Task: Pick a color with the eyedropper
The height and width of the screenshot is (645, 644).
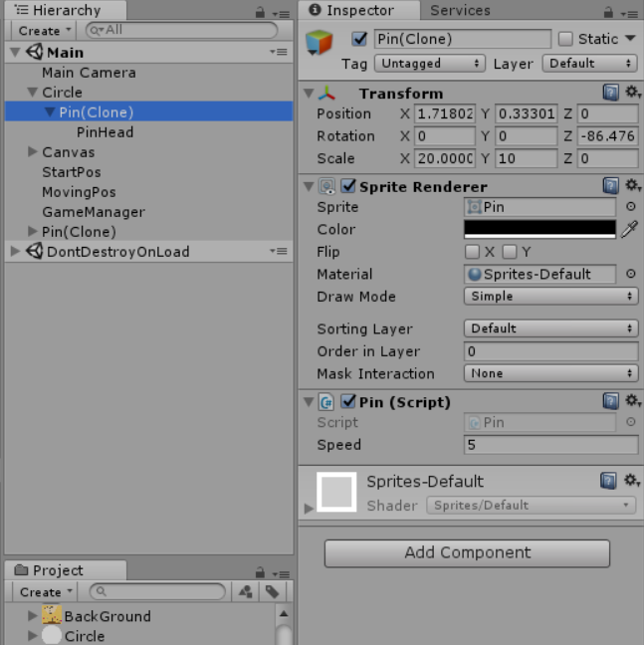Action: [630, 229]
